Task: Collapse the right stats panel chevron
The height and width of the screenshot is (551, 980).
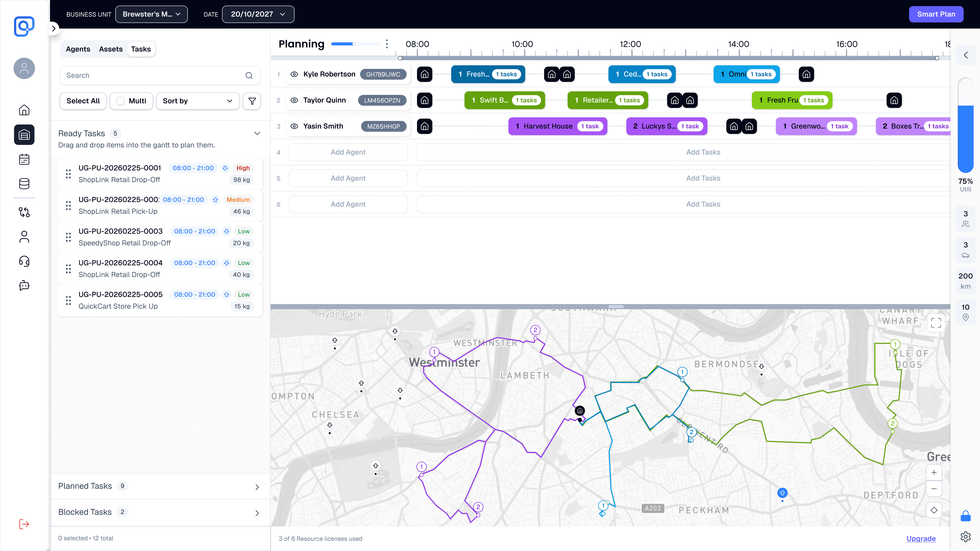Action: (966, 55)
